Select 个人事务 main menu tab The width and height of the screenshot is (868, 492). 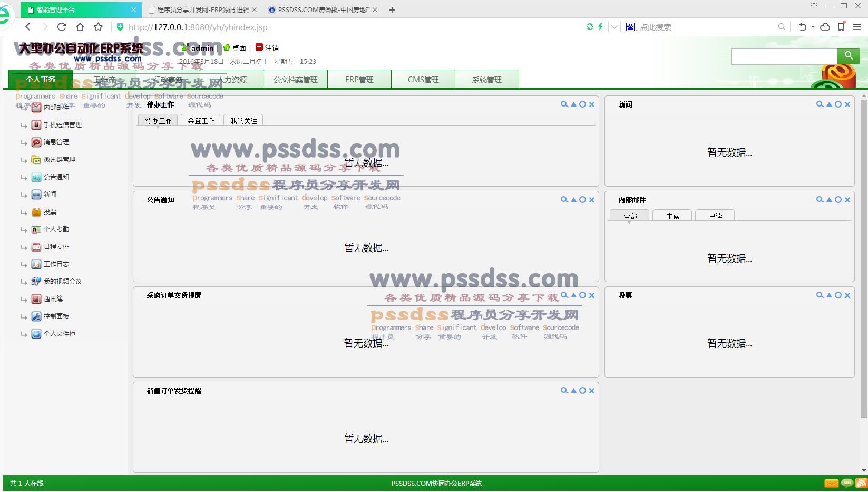tap(41, 79)
